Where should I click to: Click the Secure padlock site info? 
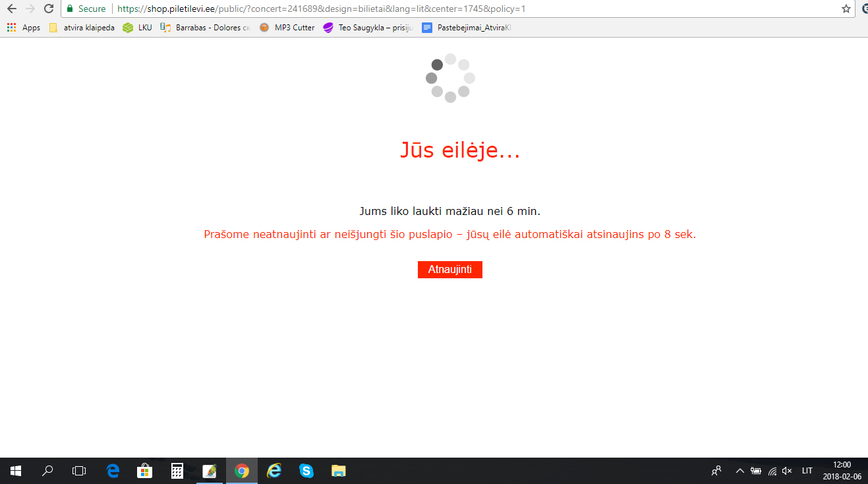point(86,9)
